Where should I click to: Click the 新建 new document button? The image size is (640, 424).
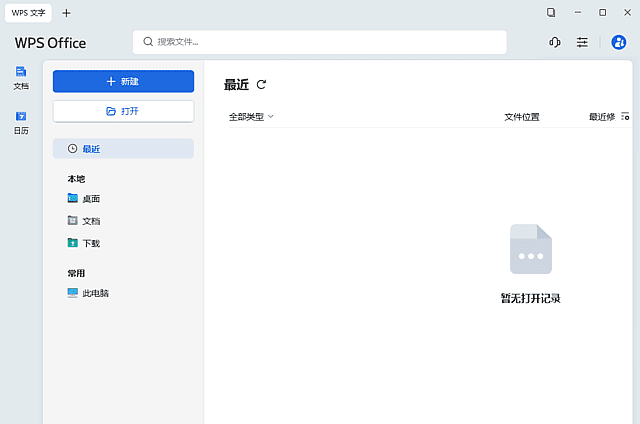[123, 81]
